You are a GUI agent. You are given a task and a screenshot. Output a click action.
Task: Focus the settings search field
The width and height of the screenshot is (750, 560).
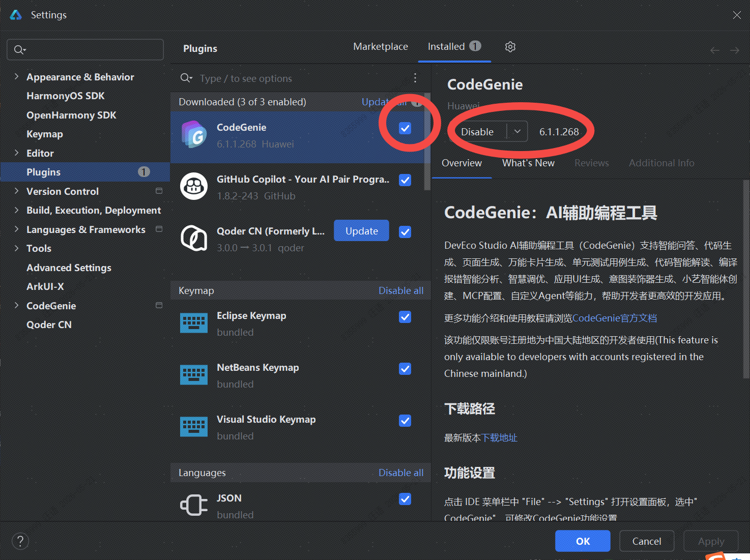(x=85, y=50)
